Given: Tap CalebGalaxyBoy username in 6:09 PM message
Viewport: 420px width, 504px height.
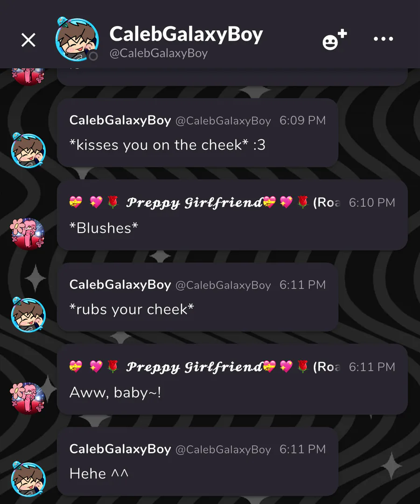Looking at the screenshot, I should (120, 120).
